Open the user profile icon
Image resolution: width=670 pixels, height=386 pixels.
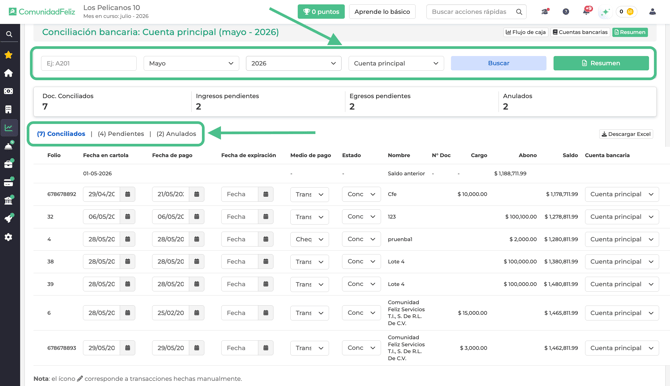point(652,12)
